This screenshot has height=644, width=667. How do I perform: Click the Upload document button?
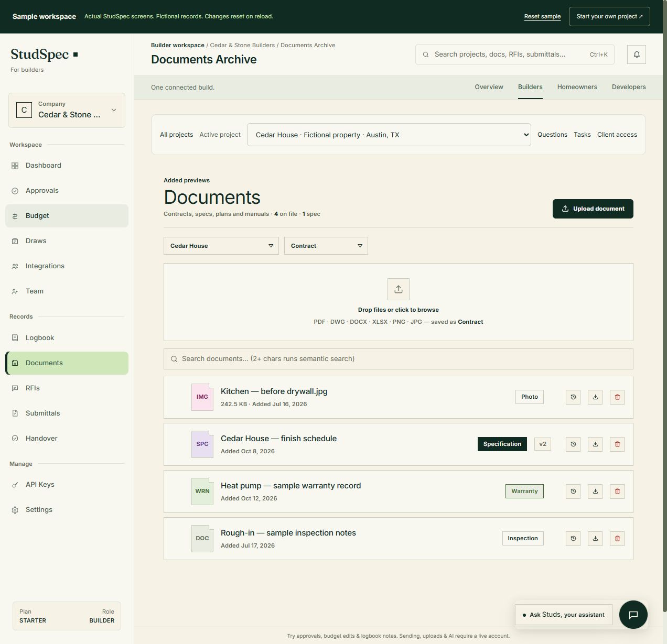pos(593,209)
